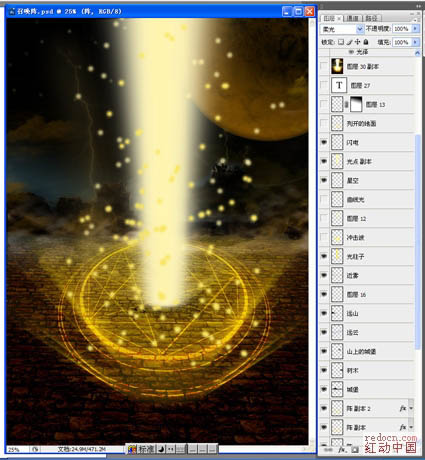Viewport: 425px width, 460px height.
Task: Click fill value field 100%
Action: point(402,42)
